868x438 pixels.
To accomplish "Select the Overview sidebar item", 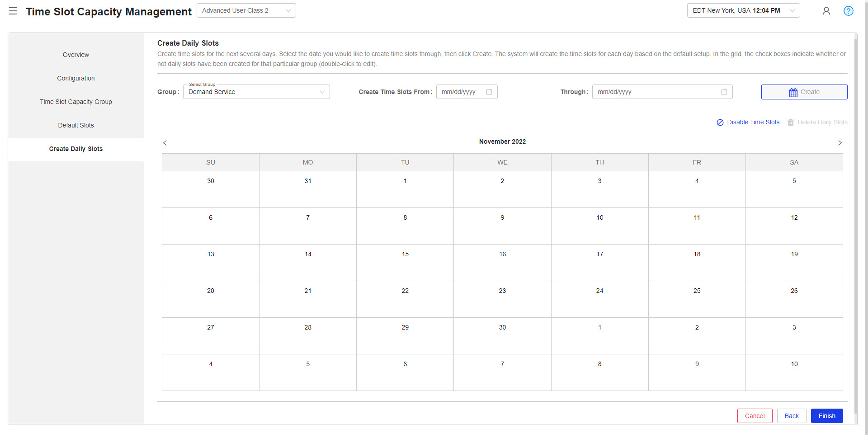I will pos(75,55).
